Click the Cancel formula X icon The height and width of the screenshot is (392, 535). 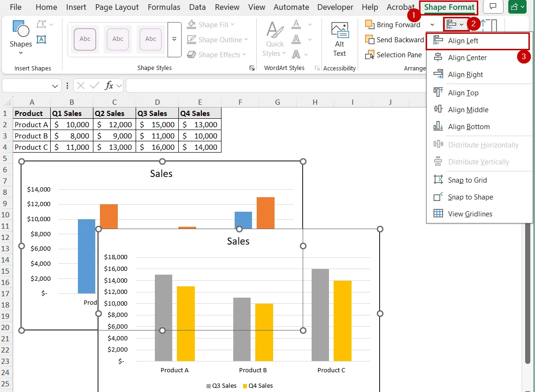click(x=81, y=85)
